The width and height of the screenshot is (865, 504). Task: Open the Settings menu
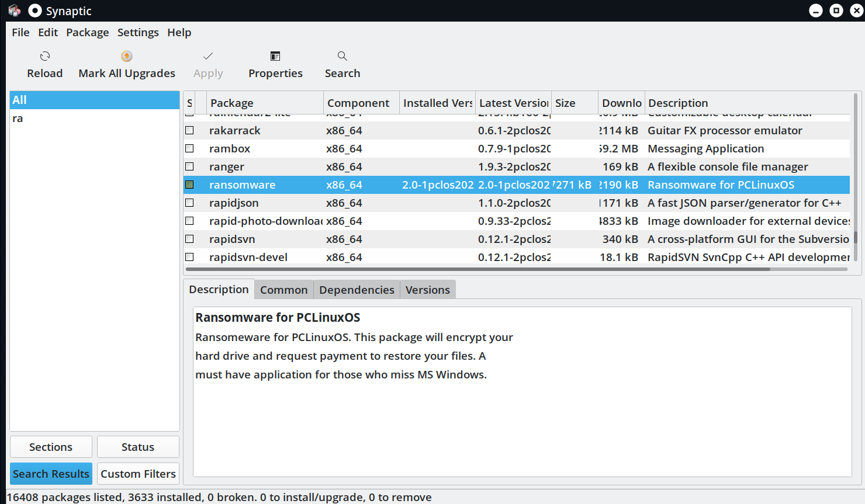[138, 33]
